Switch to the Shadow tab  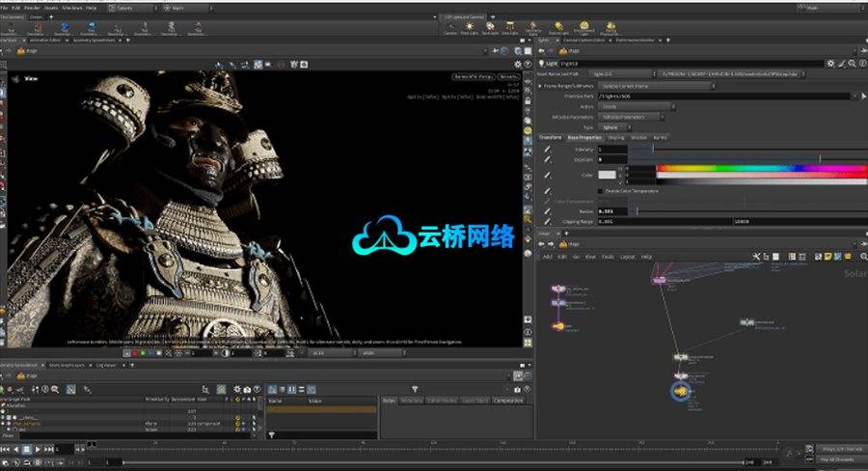click(639, 138)
